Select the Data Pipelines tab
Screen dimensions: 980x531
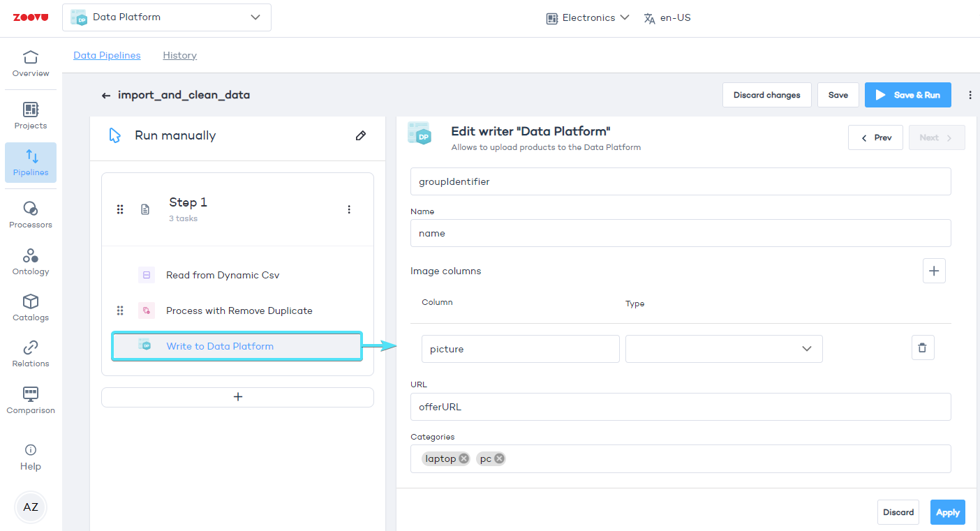[x=107, y=55]
